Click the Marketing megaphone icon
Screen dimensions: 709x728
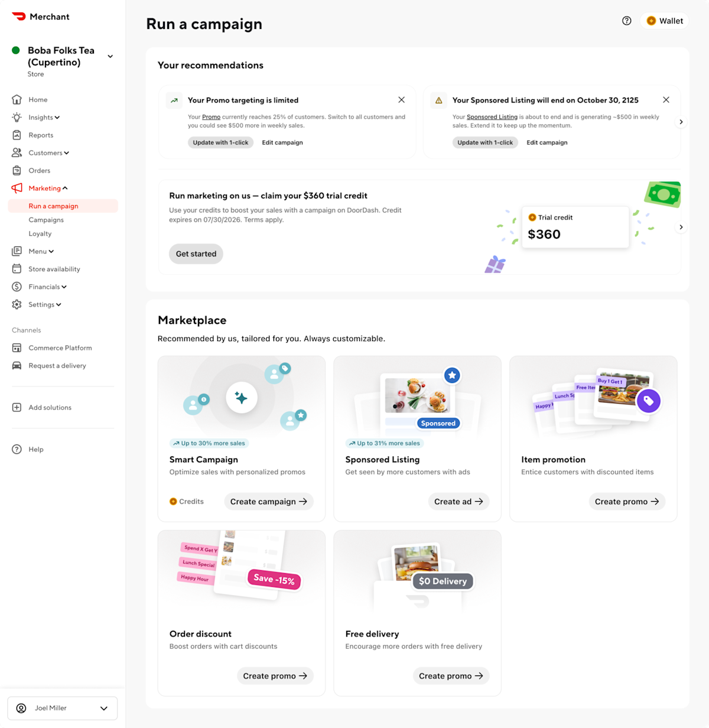(17, 188)
